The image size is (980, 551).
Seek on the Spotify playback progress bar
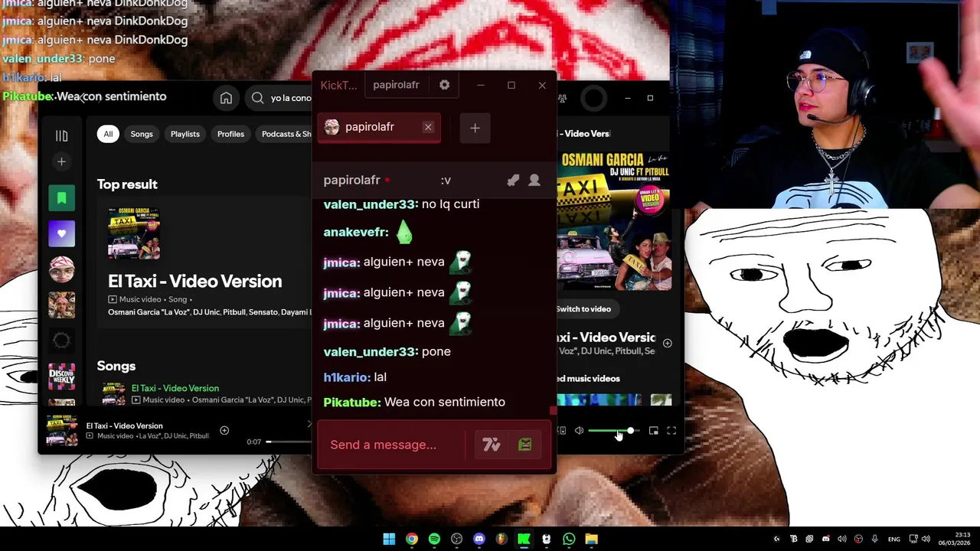[x=289, y=442]
